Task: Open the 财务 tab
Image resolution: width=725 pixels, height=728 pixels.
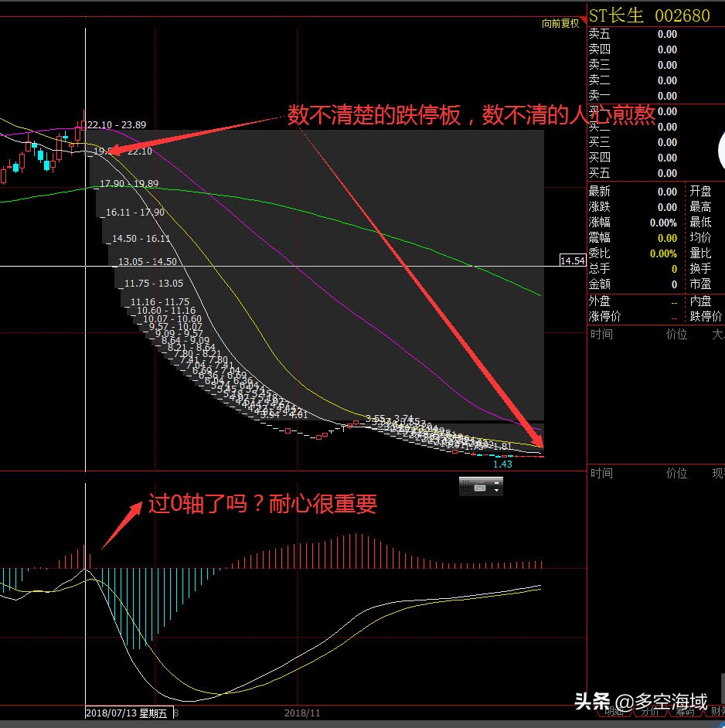Action: pyautogui.click(x=717, y=713)
